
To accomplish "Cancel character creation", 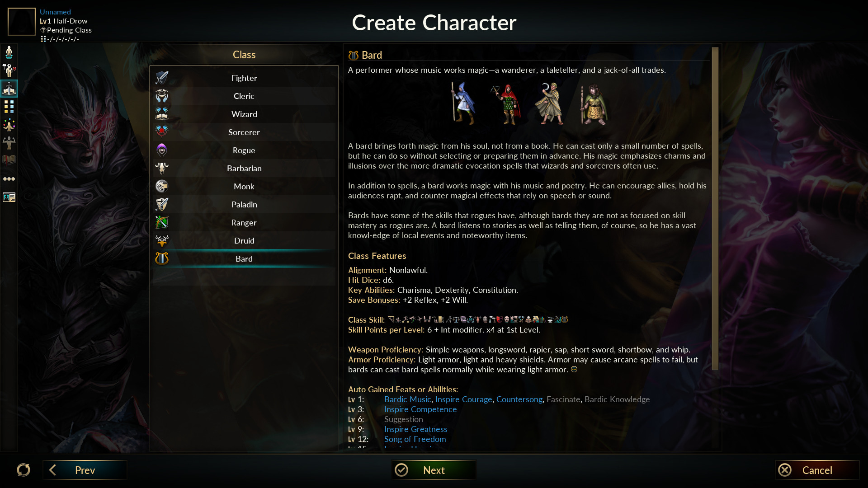I will (x=817, y=470).
